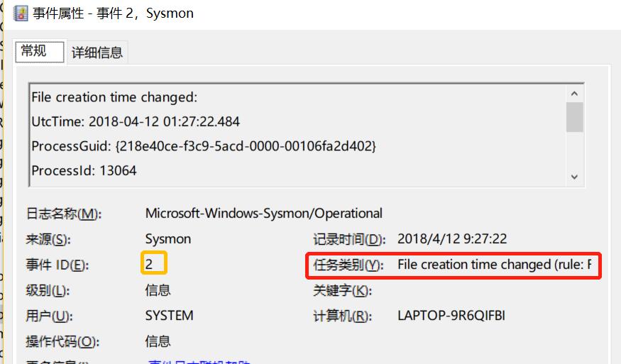This screenshot has width=621, height=364.
Task: Click the source value Sysmon
Action: tap(168, 239)
